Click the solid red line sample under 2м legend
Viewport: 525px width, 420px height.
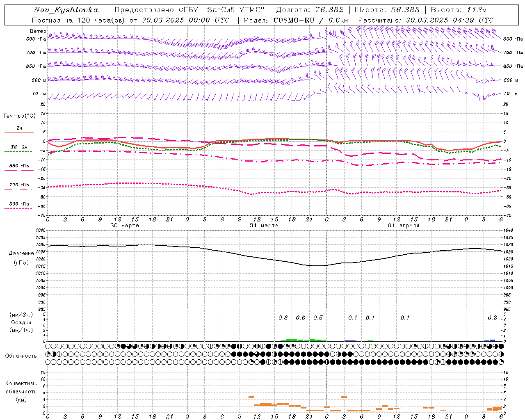(19, 132)
